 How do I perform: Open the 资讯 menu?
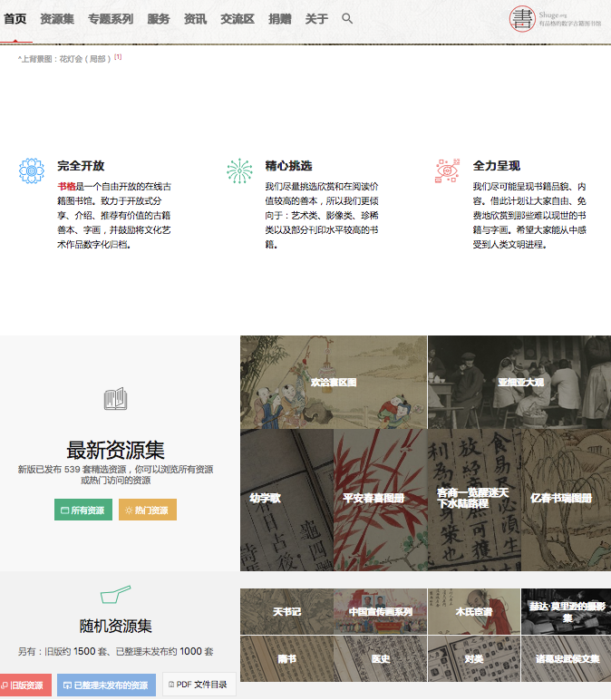tap(196, 19)
